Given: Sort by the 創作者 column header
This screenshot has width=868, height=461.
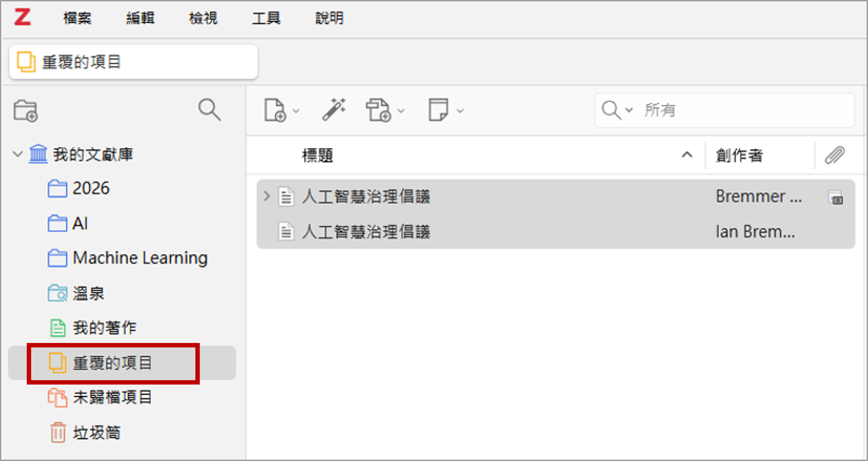Looking at the screenshot, I should [739, 155].
